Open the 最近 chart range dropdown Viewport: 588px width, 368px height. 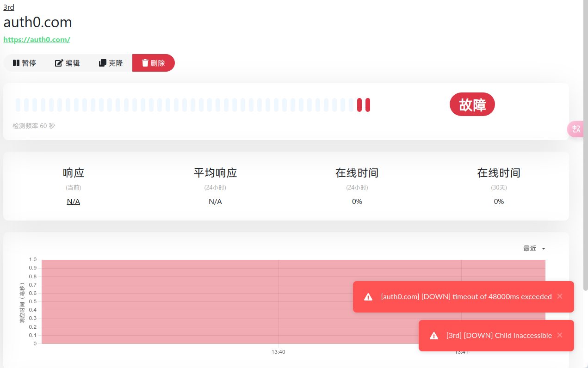[534, 249]
